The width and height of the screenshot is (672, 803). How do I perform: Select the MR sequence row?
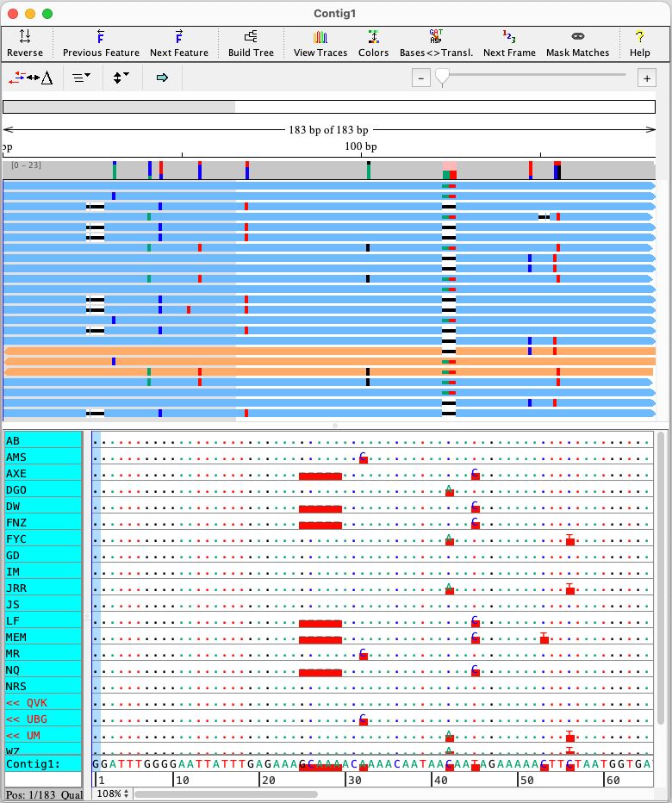click(43, 653)
